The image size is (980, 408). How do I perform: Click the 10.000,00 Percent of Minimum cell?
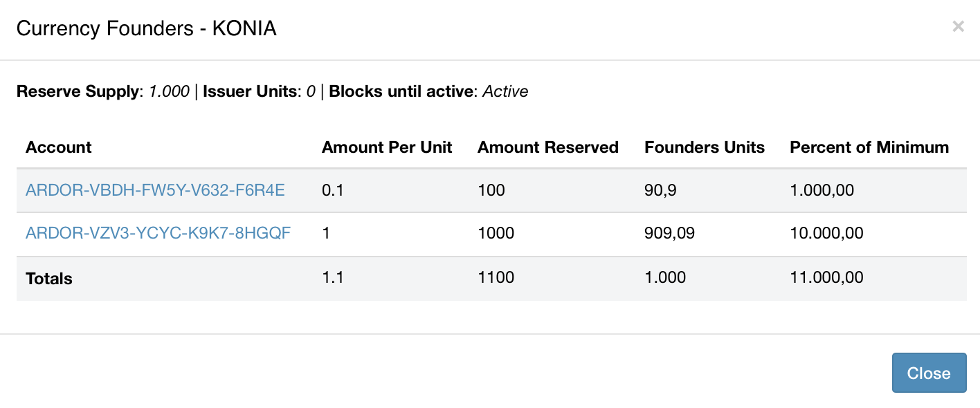tap(826, 233)
